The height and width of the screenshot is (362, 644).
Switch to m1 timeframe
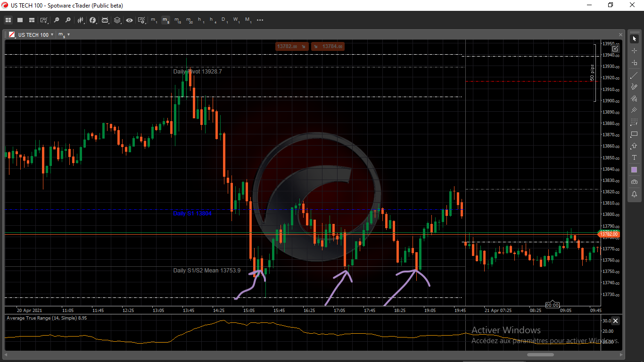pos(154,20)
